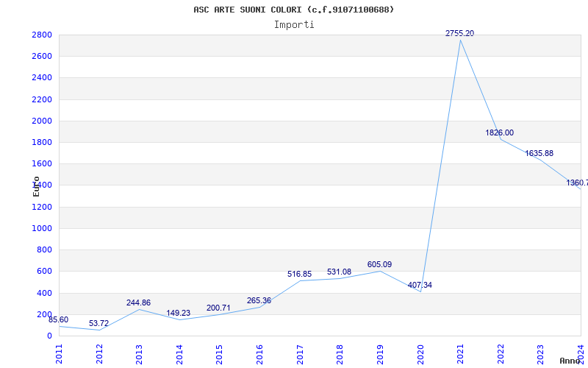
Task: Click the 2015 x-axis year label
Action: [219, 354]
